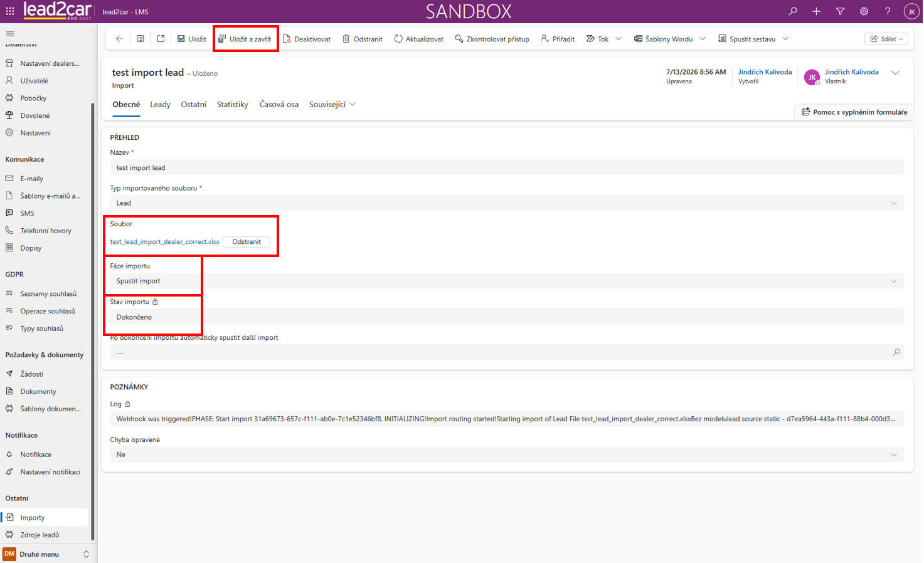Open Telefonní hovory in sidebar

point(45,231)
